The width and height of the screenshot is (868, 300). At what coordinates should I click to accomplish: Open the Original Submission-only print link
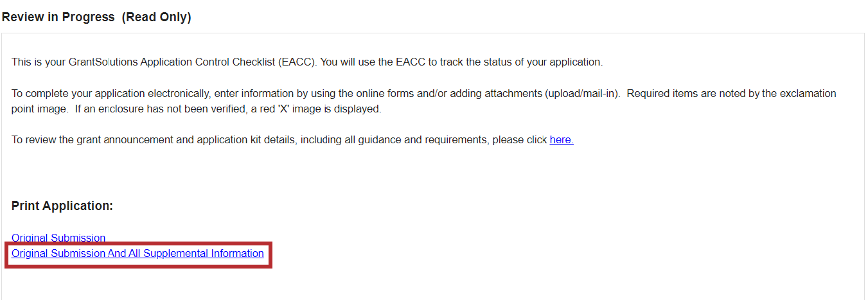pyautogui.click(x=58, y=238)
